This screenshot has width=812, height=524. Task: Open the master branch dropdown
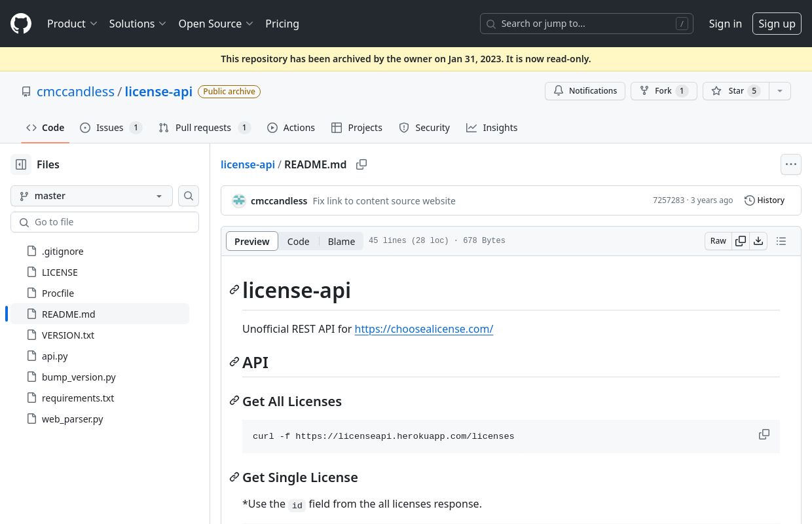pyautogui.click(x=92, y=196)
